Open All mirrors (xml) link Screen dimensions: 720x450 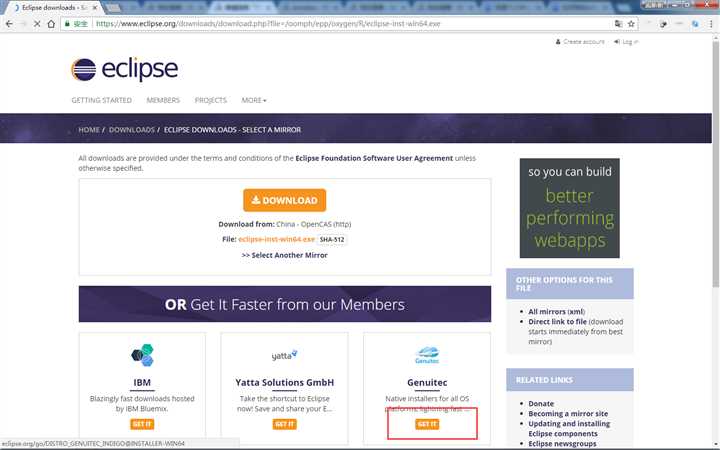[x=557, y=311]
